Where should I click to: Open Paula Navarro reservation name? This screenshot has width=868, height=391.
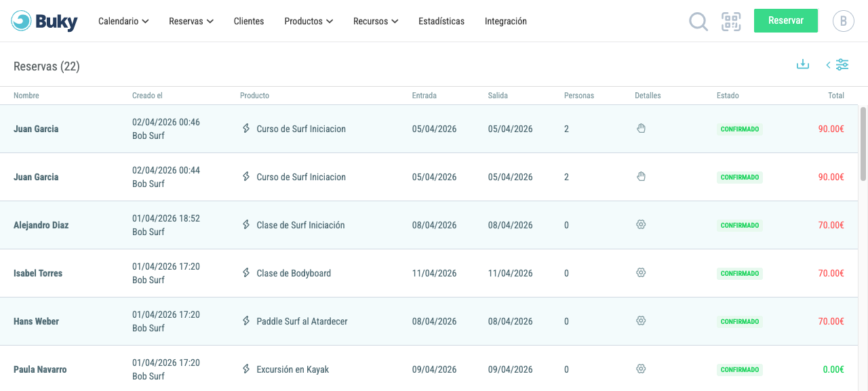click(x=40, y=369)
